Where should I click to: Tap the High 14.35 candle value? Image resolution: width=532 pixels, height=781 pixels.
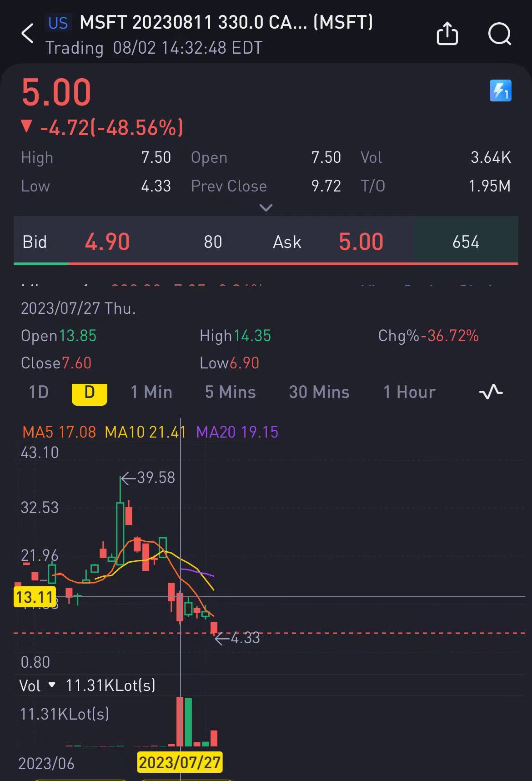click(x=252, y=336)
